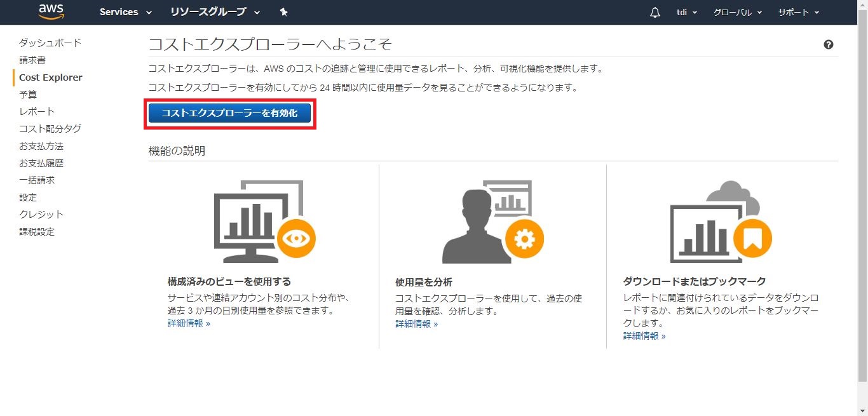Click the person with gear illustration

(x=492, y=222)
